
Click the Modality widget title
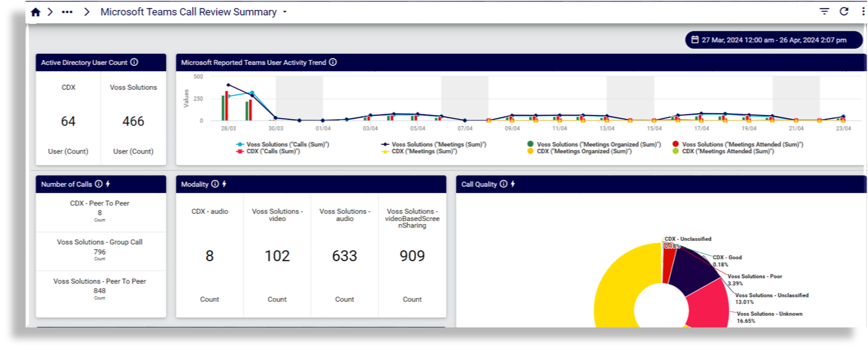click(x=195, y=184)
